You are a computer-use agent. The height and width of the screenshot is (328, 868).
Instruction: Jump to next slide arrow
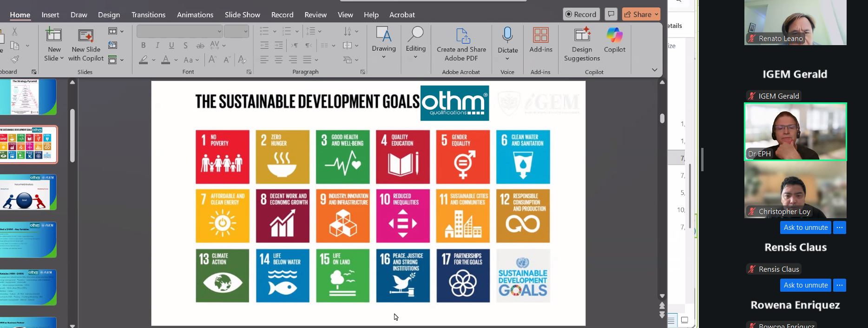pos(662,315)
